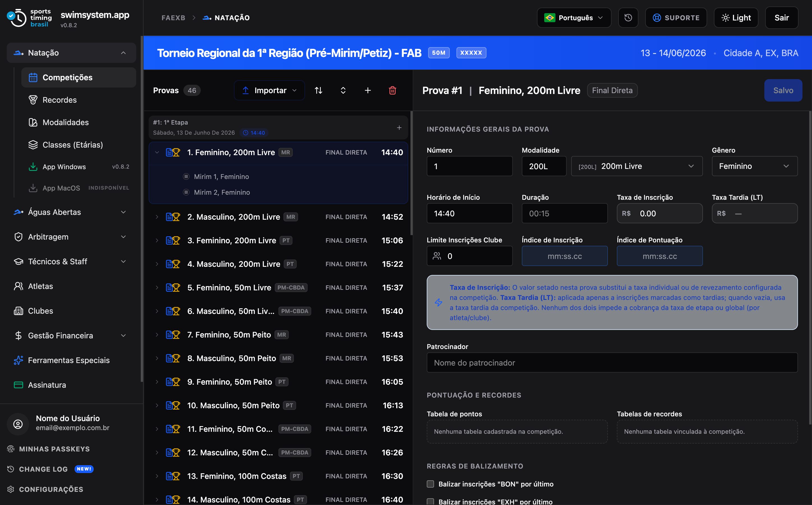Click the Horário de Início field

[470, 213]
